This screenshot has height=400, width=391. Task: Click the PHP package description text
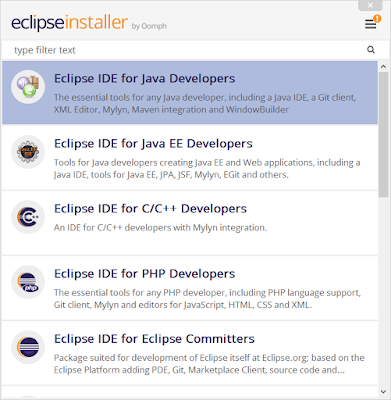coord(207,299)
